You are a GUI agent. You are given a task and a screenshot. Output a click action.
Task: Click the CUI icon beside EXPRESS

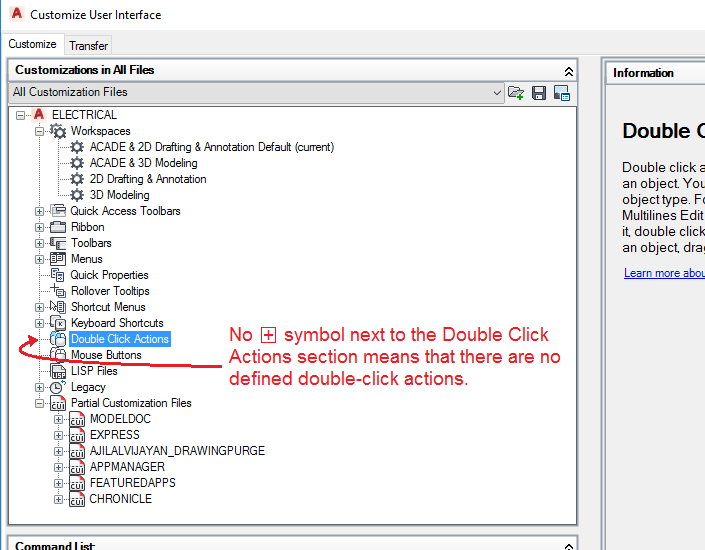coord(77,435)
